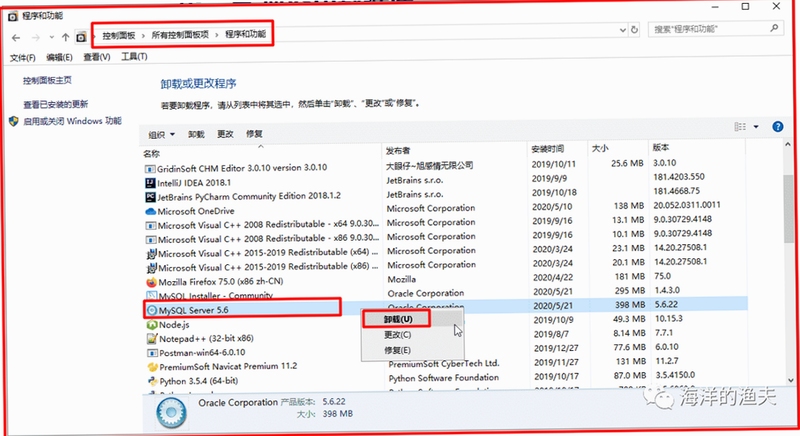The image size is (800, 436).
Task: Choose 修复(E) in context menu
Action: (x=397, y=350)
